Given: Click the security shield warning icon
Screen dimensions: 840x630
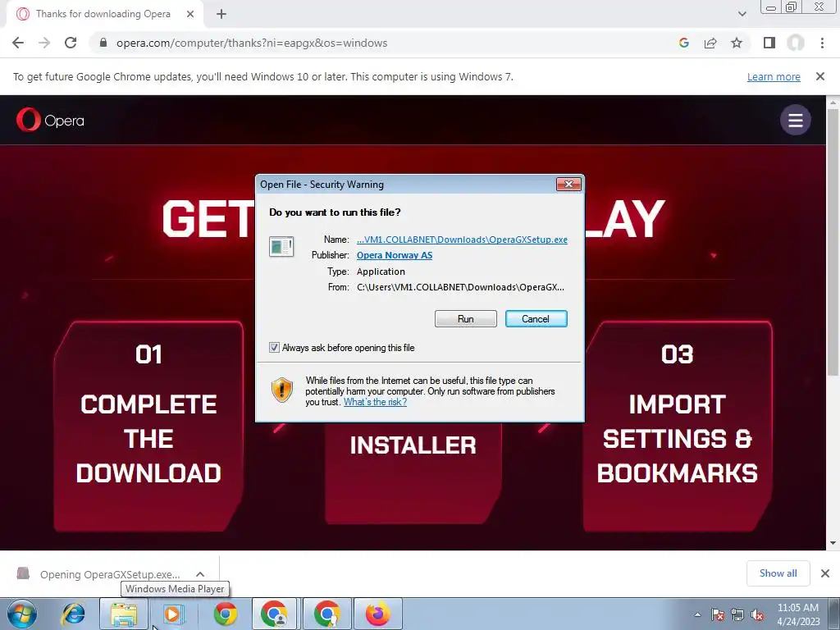Looking at the screenshot, I should click(x=282, y=390).
